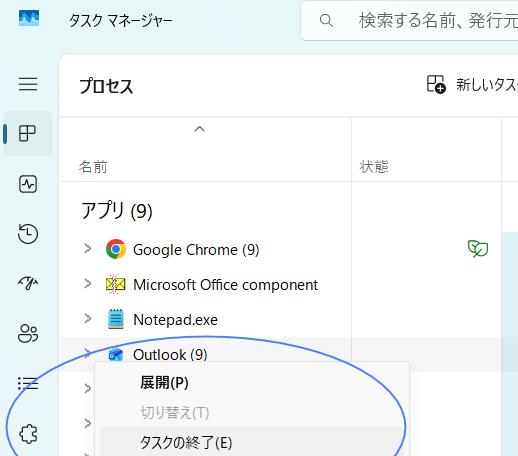Expand the Microsoft Office component row
This screenshot has height=456, width=518.
click(x=88, y=284)
